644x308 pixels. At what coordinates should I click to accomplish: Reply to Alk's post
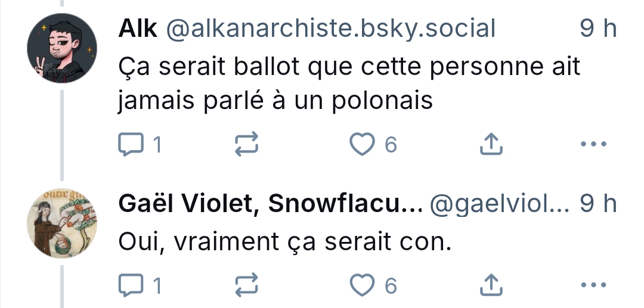pos(130,145)
